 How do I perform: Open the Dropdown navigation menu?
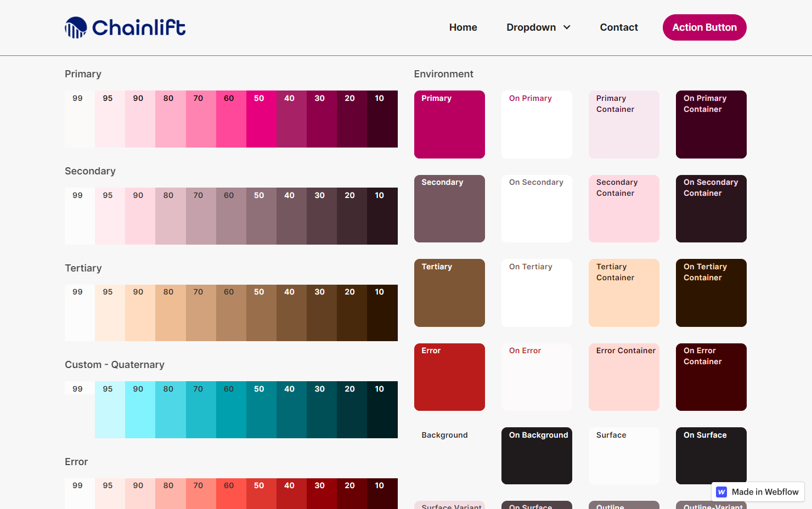(x=531, y=27)
